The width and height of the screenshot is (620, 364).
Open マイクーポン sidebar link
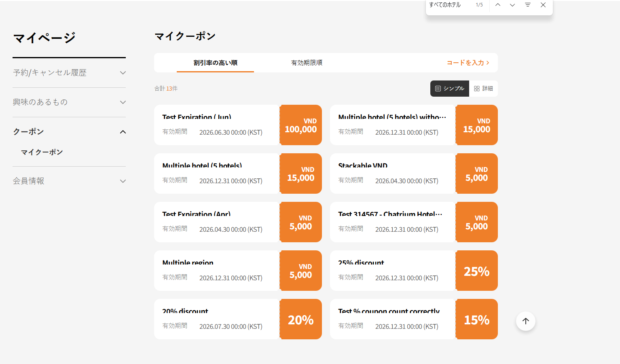tap(42, 152)
